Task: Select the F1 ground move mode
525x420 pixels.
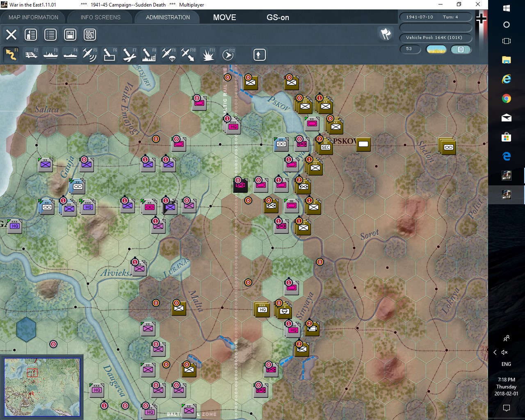Action: tap(11, 55)
